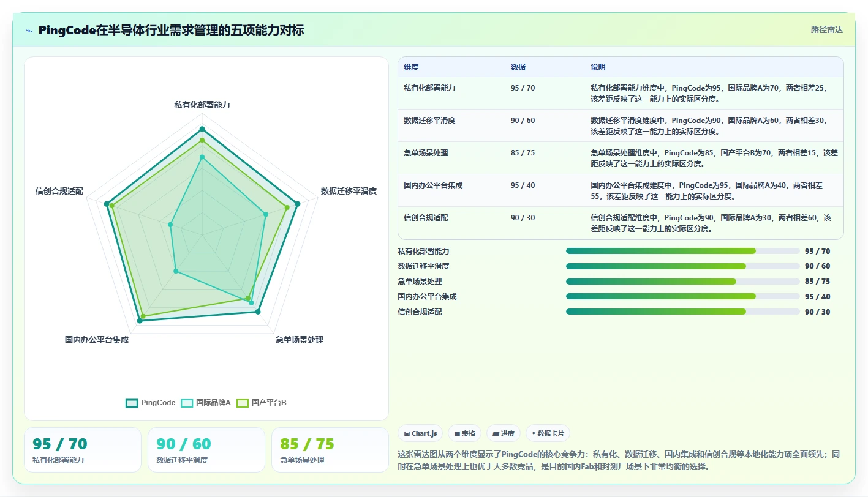The width and height of the screenshot is (868, 497).
Task: Click the 说明 column header
Action: 598,67
